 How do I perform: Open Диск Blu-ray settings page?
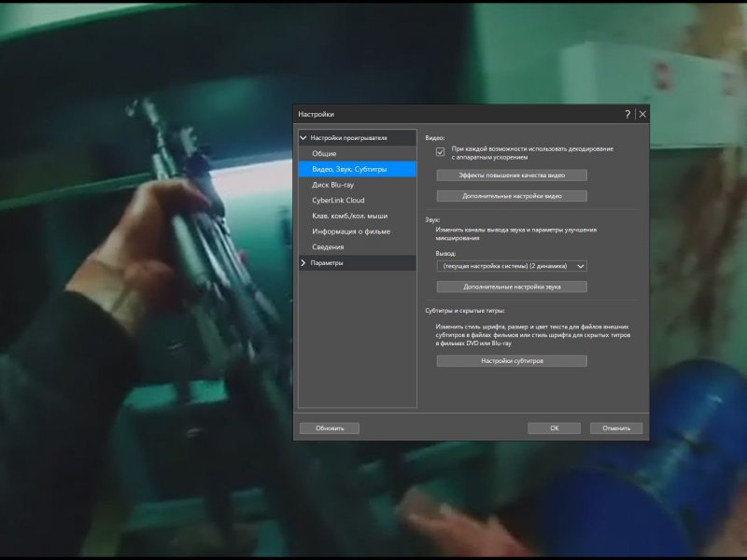(x=358, y=185)
